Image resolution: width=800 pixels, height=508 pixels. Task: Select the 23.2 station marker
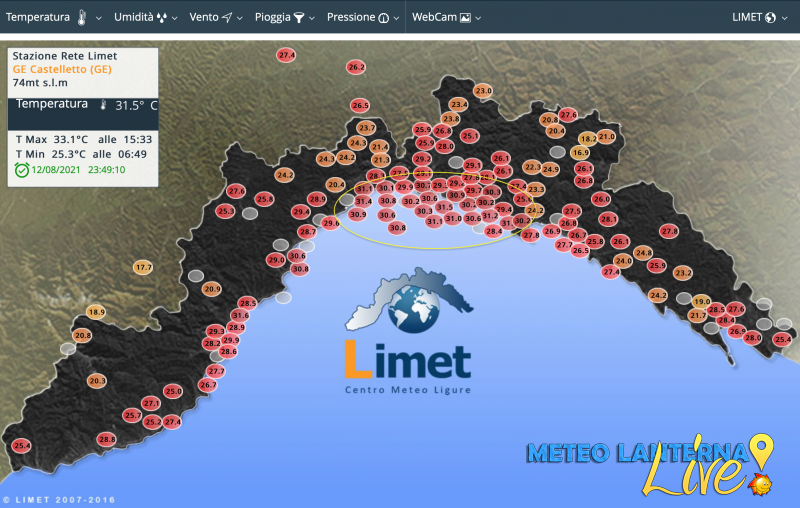[683, 272]
